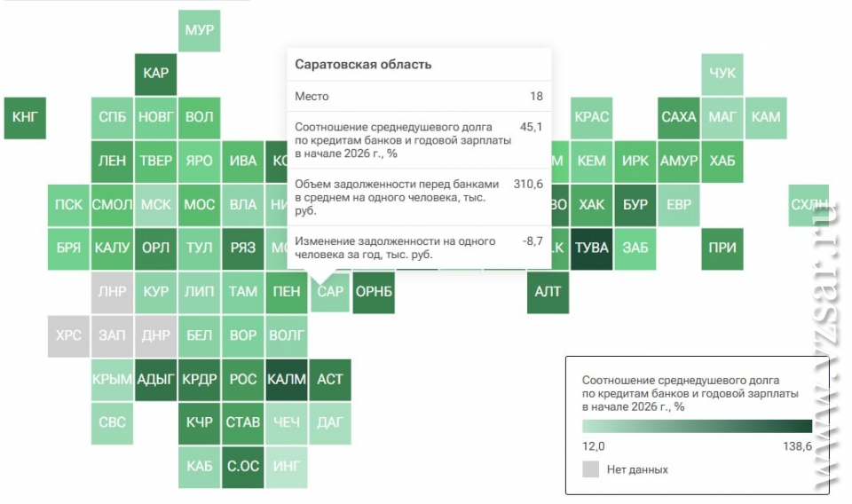Click the АЛТ region tile
Image resolution: width=852 pixels, height=504 pixels.
coord(548,292)
